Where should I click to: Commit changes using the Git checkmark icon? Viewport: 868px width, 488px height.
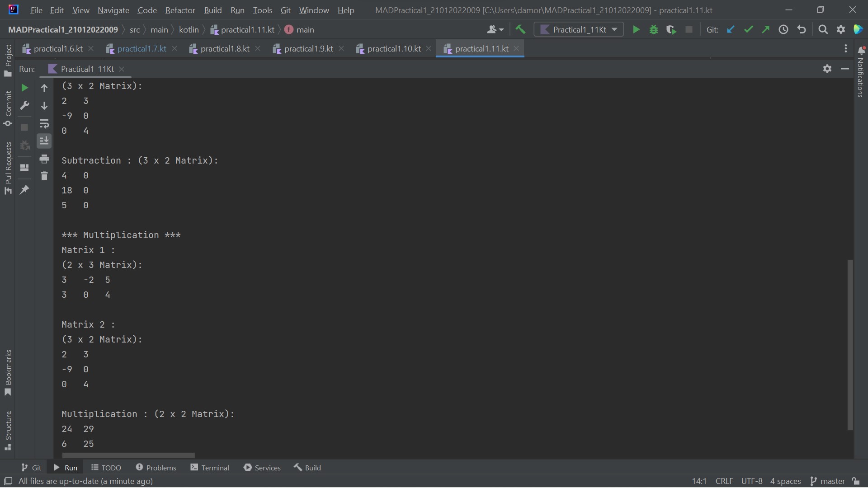tap(749, 29)
